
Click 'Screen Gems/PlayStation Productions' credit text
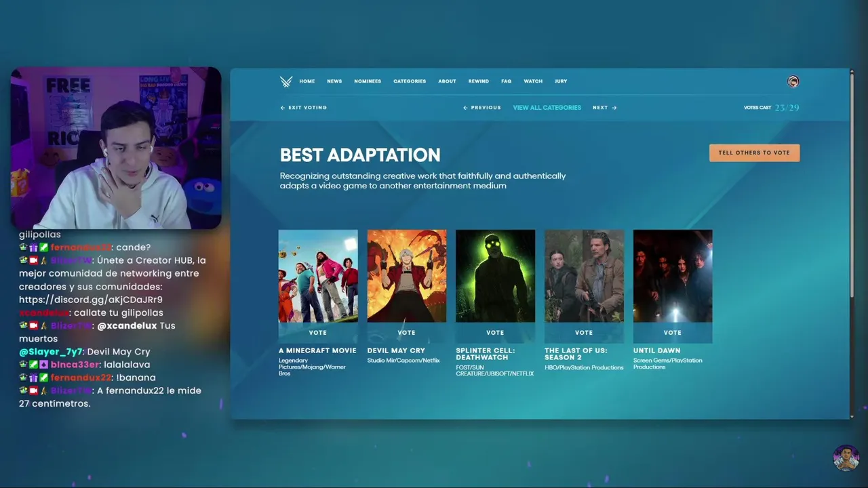(x=668, y=364)
